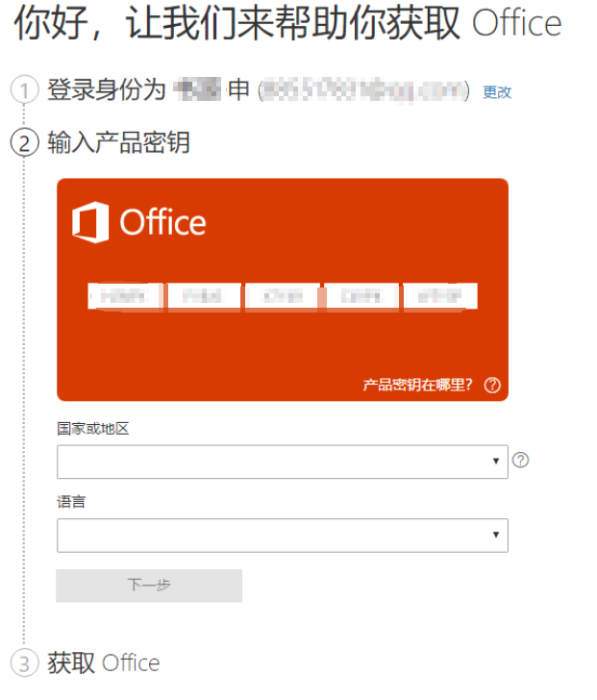Click the step 3 circle number

[24, 662]
